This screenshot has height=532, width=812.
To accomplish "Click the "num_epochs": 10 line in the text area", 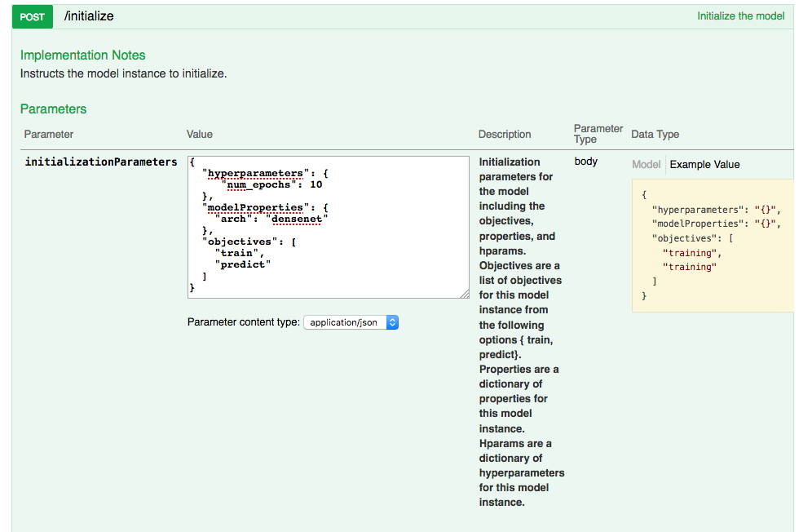I will point(271,184).
